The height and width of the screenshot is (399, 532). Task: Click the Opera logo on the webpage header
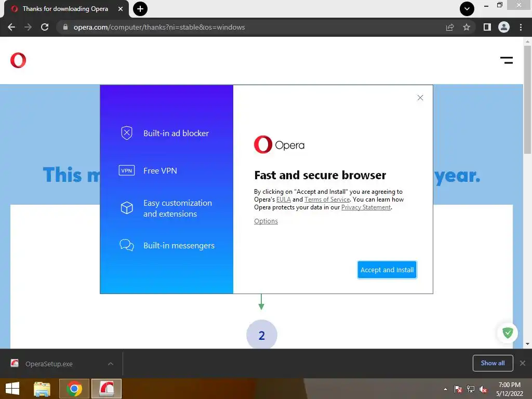coord(18,60)
